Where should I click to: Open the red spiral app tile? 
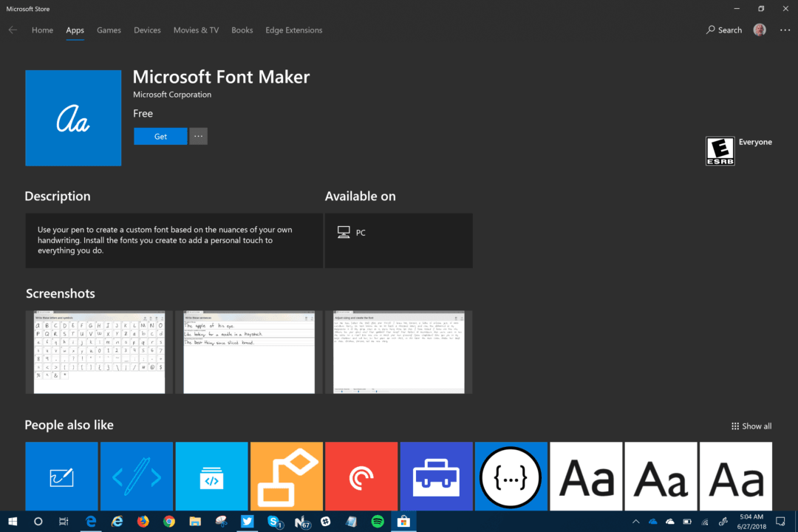361,476
